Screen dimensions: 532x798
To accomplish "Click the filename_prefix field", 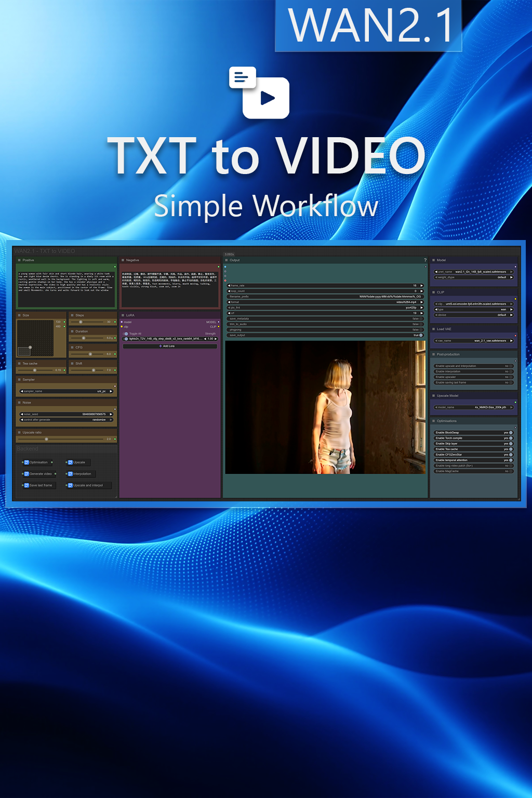I will pyautogui.click(x=325, y=297).
